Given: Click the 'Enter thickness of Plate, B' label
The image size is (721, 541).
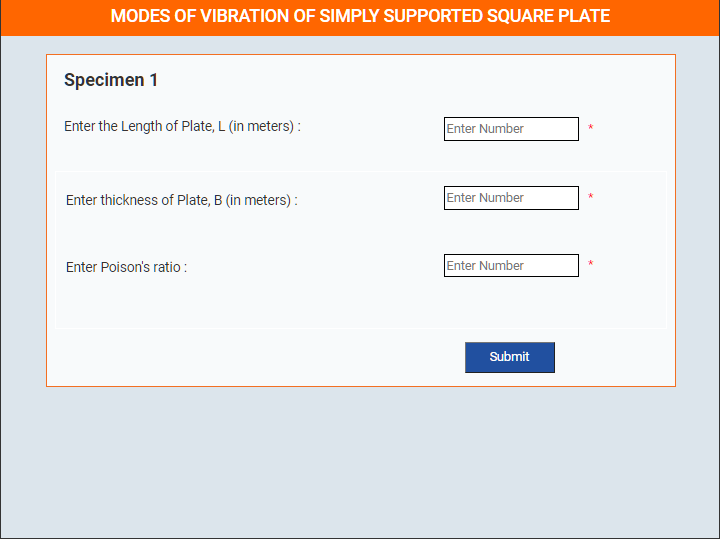Looking at the screenshot, I should tap(182, 200).
